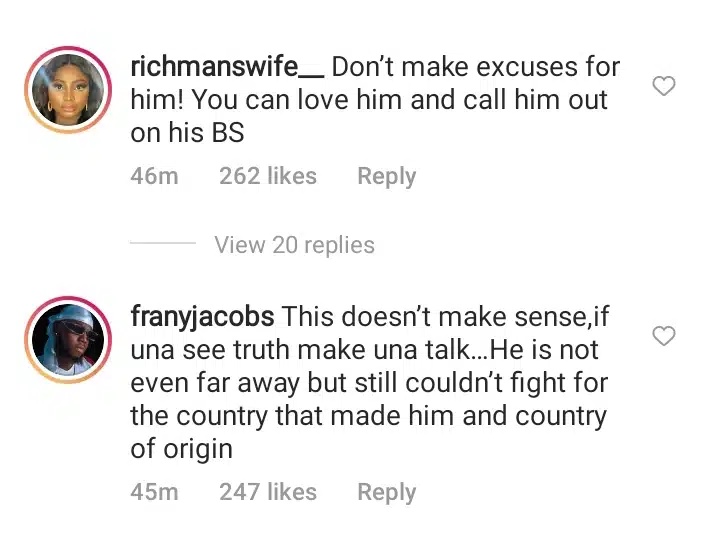Click the '46m' timestamp
The image size is (720, 536).
(x=154, y=177)
